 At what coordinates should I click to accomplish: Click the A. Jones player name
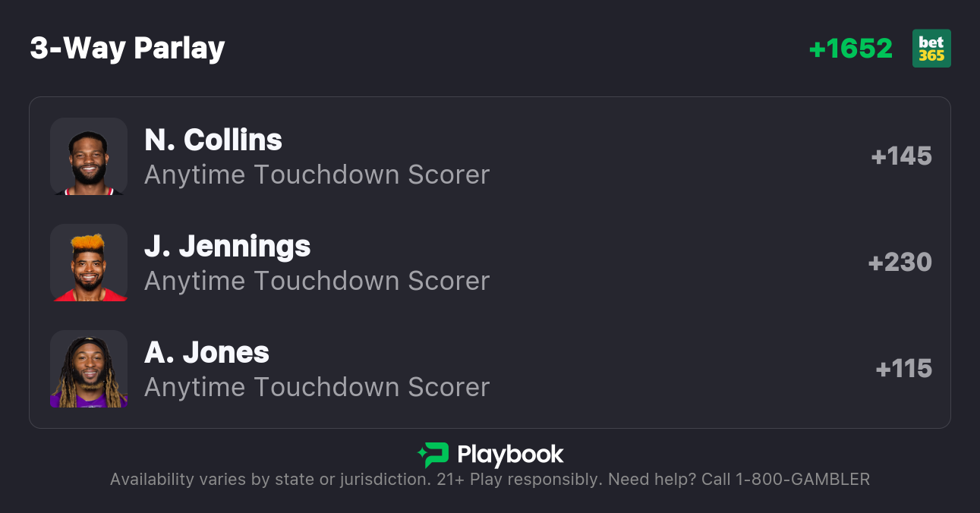coord(206,352)
